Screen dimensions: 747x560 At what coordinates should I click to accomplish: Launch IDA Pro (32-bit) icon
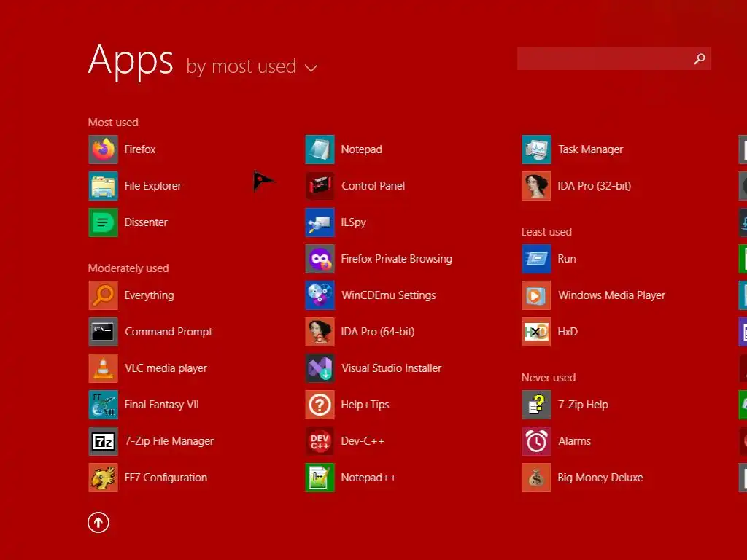click(x=536, y=186)
